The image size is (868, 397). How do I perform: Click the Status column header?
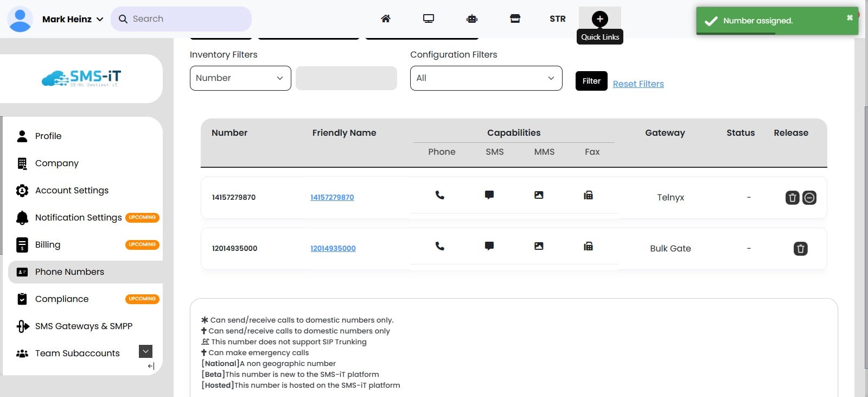coord(741,133)
